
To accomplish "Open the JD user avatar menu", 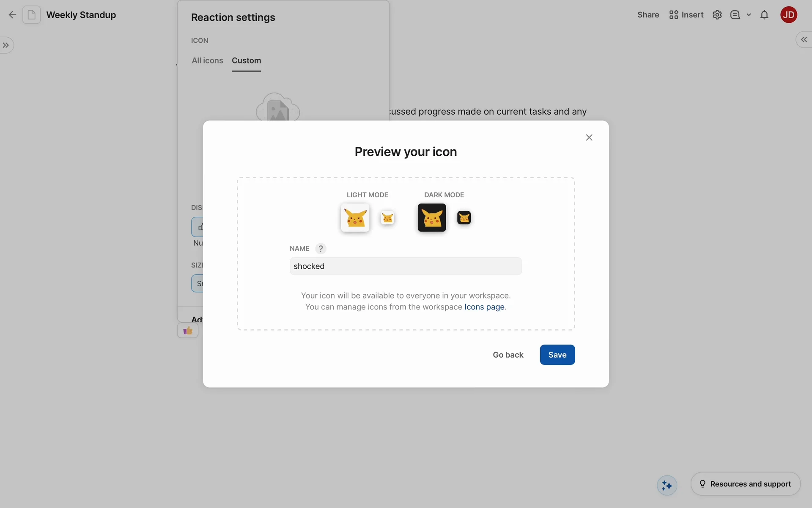I will (x=788, y=15).
